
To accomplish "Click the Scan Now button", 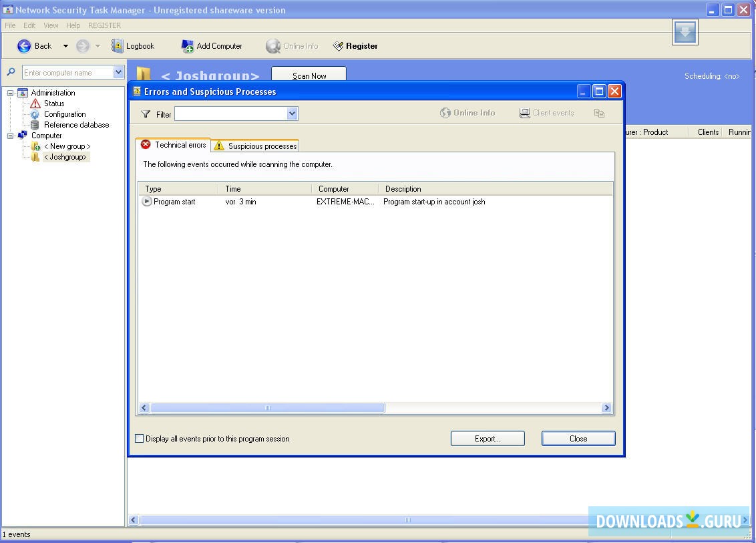I will [309, 73].
